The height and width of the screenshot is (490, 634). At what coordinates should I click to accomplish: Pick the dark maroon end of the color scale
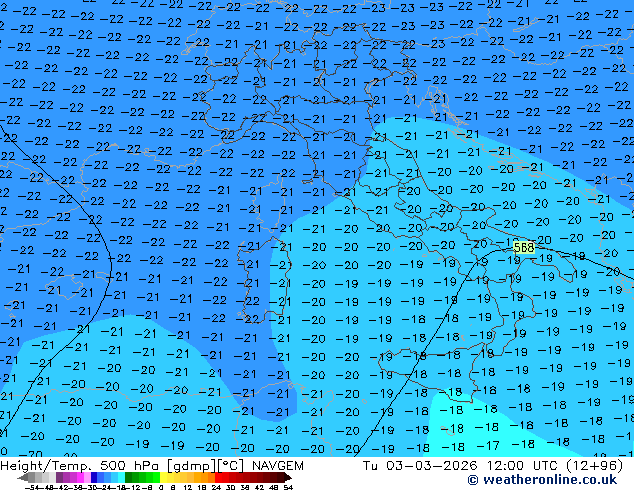click(280, 477)
